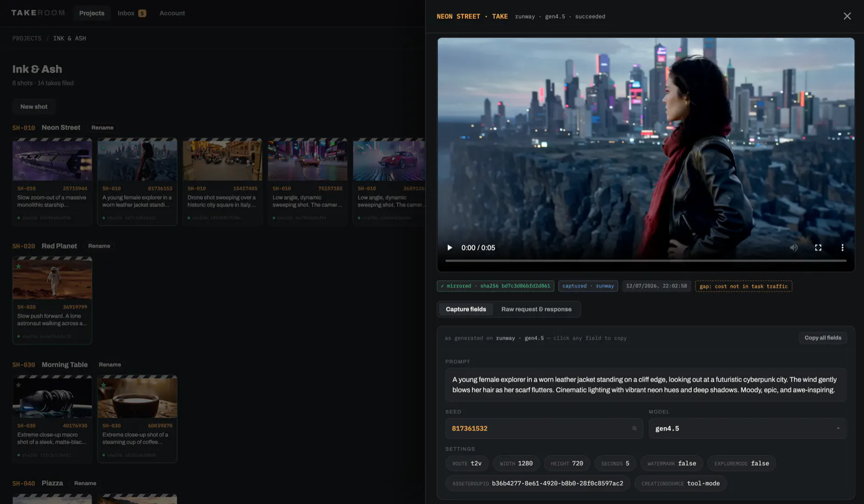Open the astronaut take thumbnail 36919799

(x=52, y=278)
